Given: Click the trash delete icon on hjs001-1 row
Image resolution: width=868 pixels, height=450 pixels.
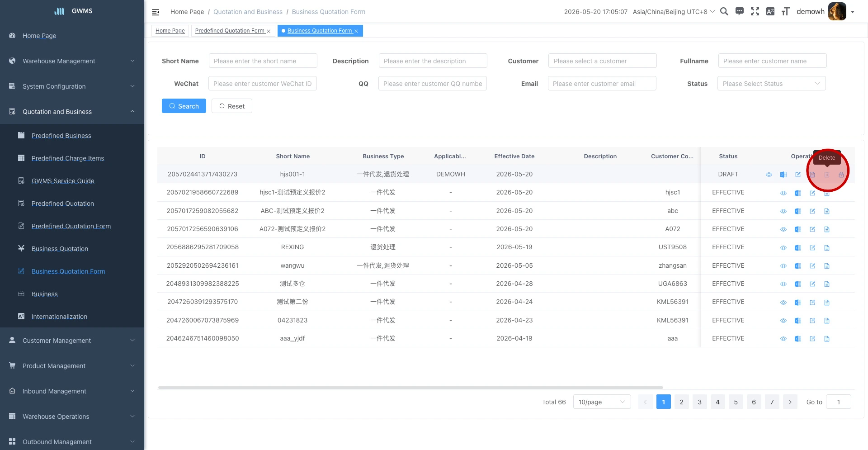Looking at the screenshot, I should (827, 175).
